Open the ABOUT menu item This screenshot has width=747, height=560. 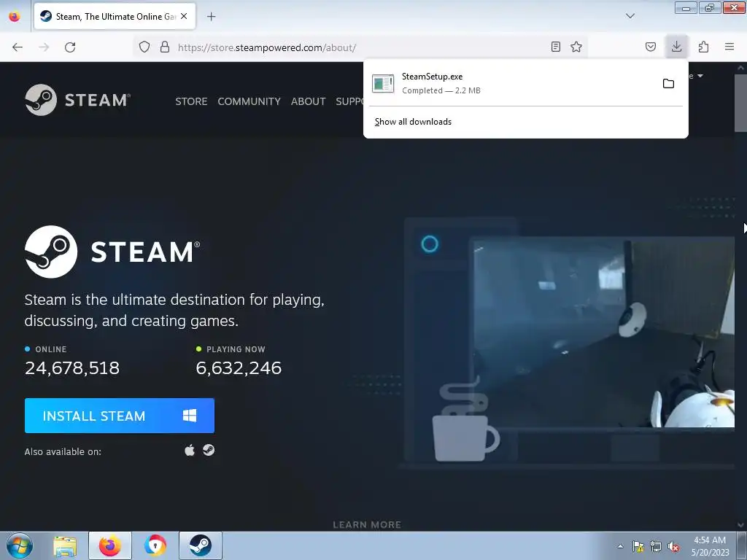309,101
